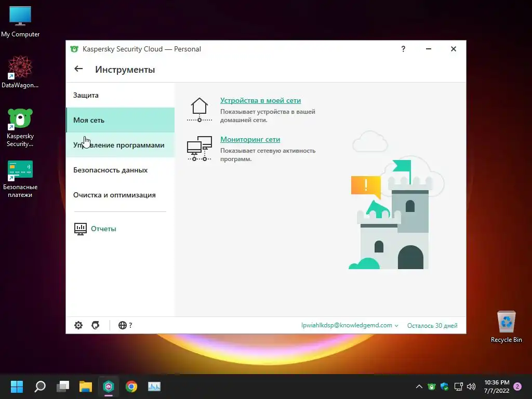Open Task View on taskbar
The height and width of the screenshot is (399, 532).
pos(63,387)
